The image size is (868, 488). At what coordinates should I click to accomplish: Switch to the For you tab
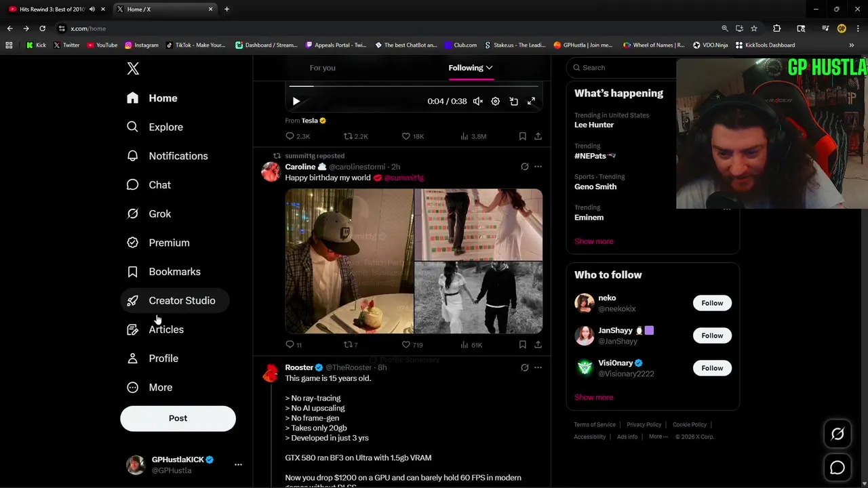point(323,68)
